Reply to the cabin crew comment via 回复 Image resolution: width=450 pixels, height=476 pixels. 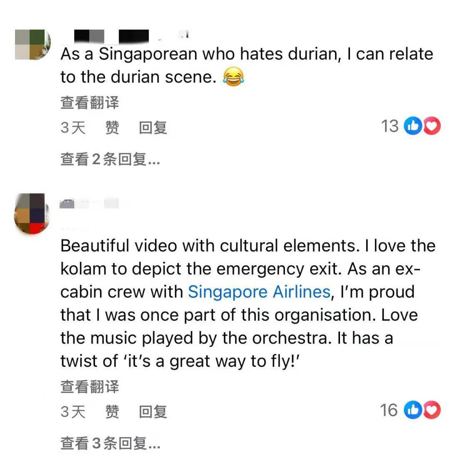click(153, 411)
